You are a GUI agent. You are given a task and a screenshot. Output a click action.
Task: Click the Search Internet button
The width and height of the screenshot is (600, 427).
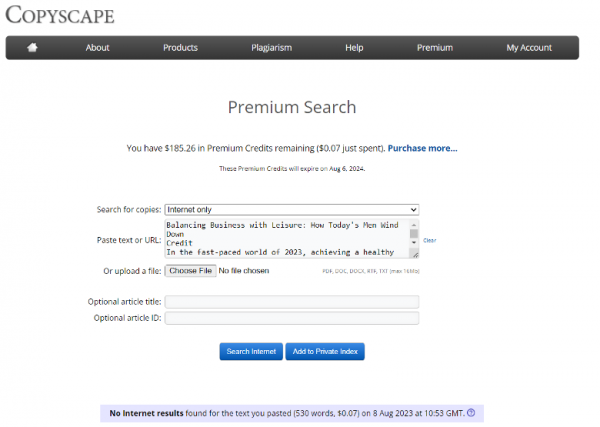coord(251,351)
